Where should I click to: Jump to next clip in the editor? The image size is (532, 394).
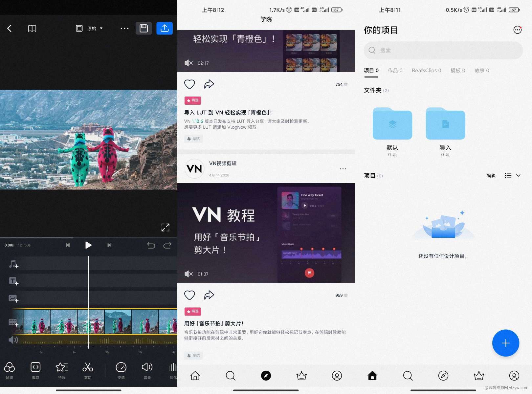click(x=109, y=245)
